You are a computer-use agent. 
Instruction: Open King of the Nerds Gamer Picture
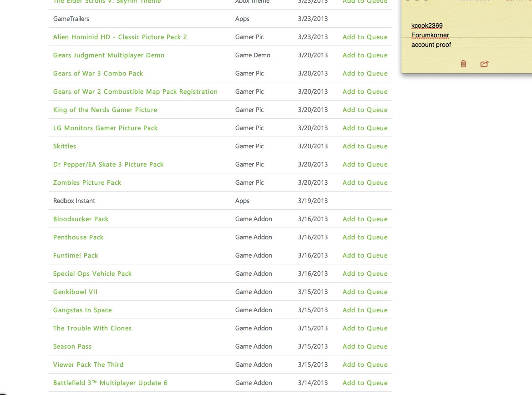[105, 110]
